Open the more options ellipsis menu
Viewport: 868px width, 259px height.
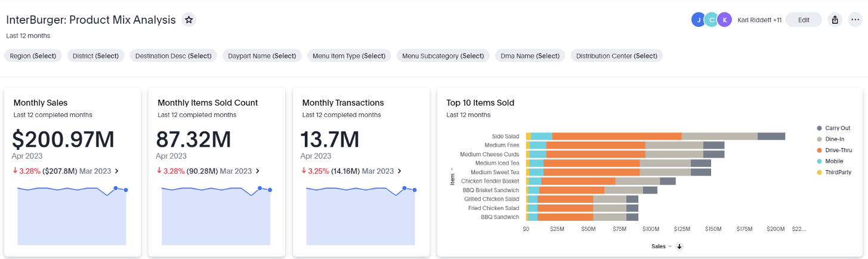pyautogui.click(x=855, y=20)
